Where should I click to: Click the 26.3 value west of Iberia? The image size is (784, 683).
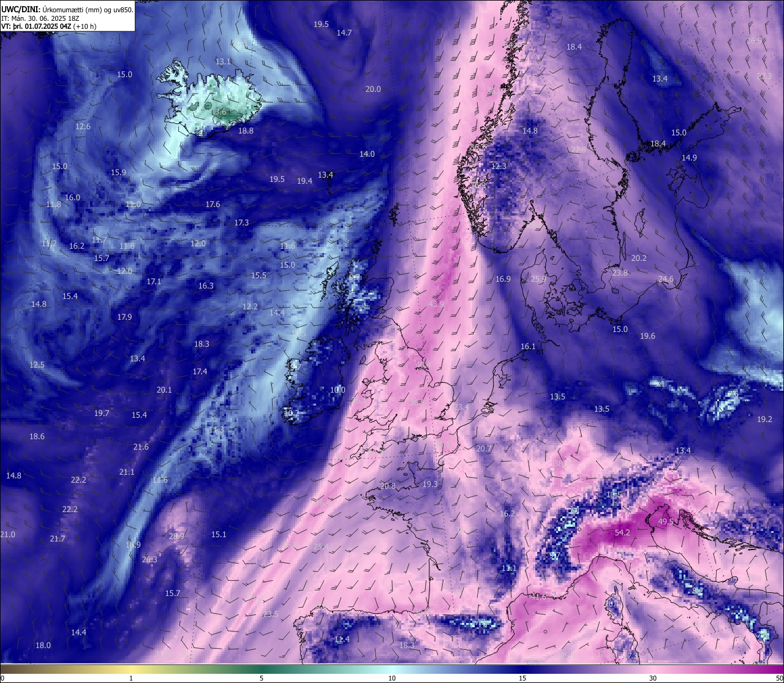pos(149,559)
